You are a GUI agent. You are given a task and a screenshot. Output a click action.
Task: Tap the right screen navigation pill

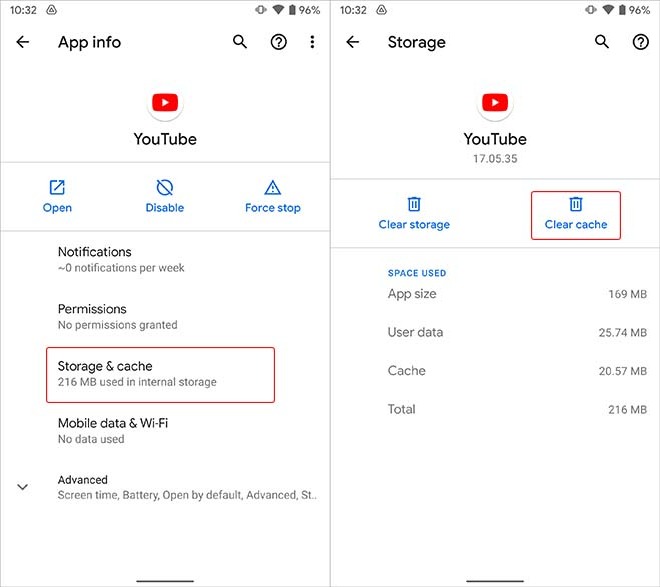click(x=495, y=581)
